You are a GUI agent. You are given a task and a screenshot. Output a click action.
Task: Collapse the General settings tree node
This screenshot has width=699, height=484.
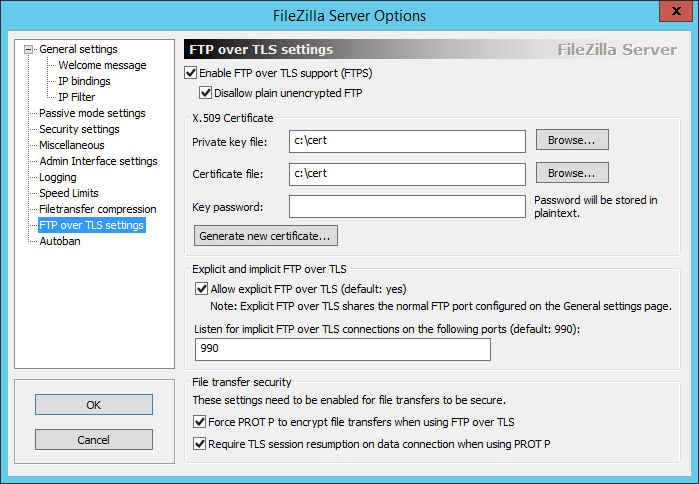point(29,50)
